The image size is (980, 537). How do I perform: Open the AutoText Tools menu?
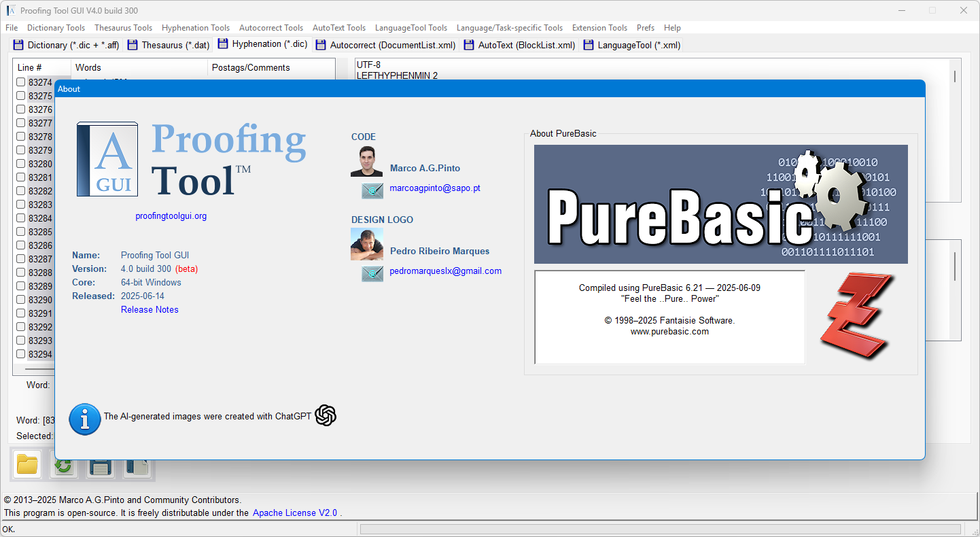pos(339,28)
